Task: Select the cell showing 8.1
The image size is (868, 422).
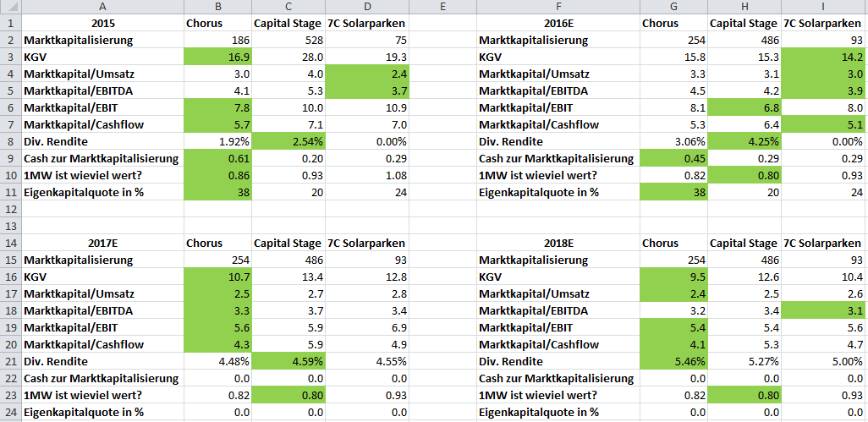Action: pos(673,108)
